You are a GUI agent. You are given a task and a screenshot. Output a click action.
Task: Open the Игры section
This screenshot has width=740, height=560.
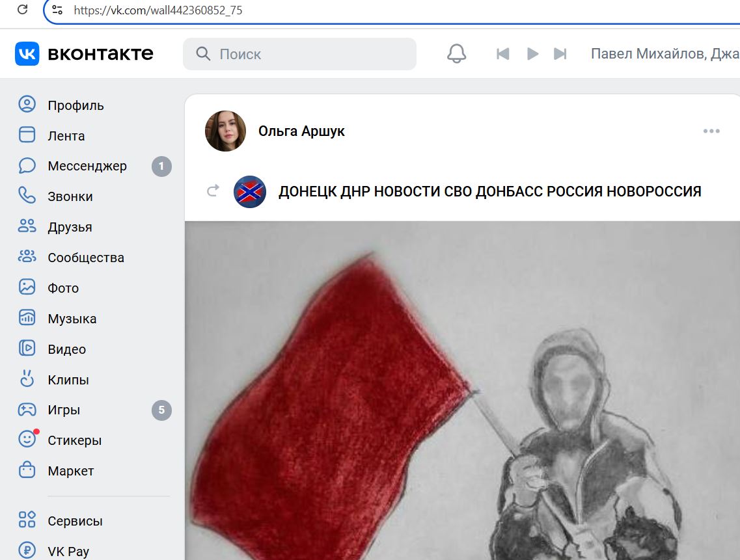(64, 410)
